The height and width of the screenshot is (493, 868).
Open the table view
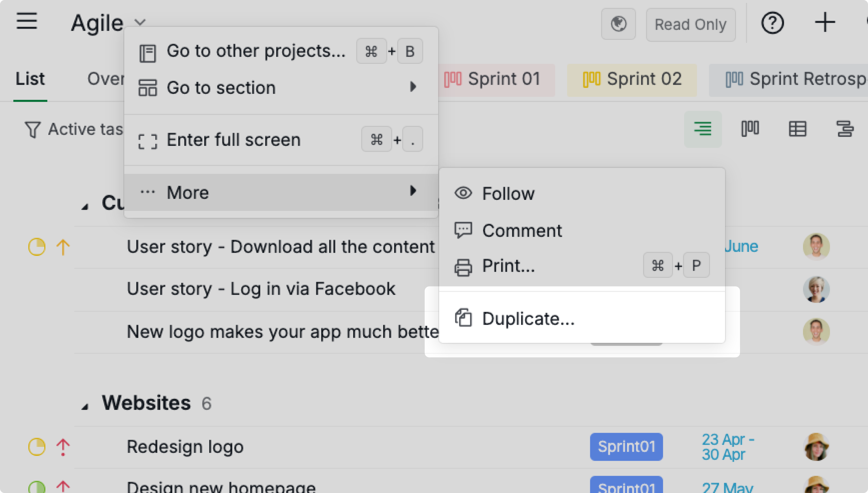pos(798,129)
